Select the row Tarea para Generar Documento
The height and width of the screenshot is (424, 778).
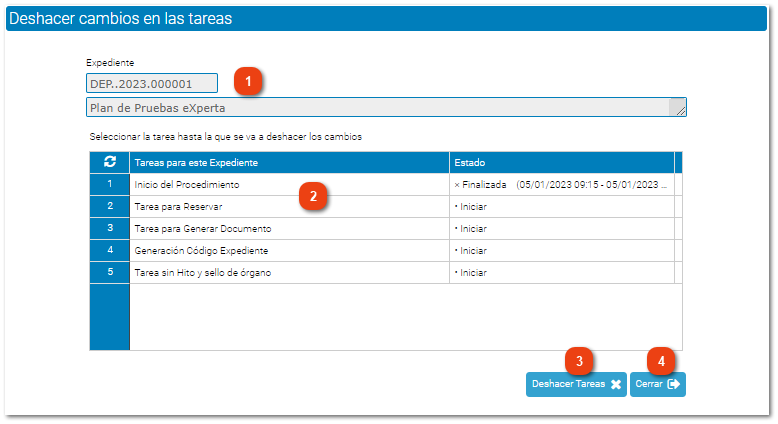point(386,229)
